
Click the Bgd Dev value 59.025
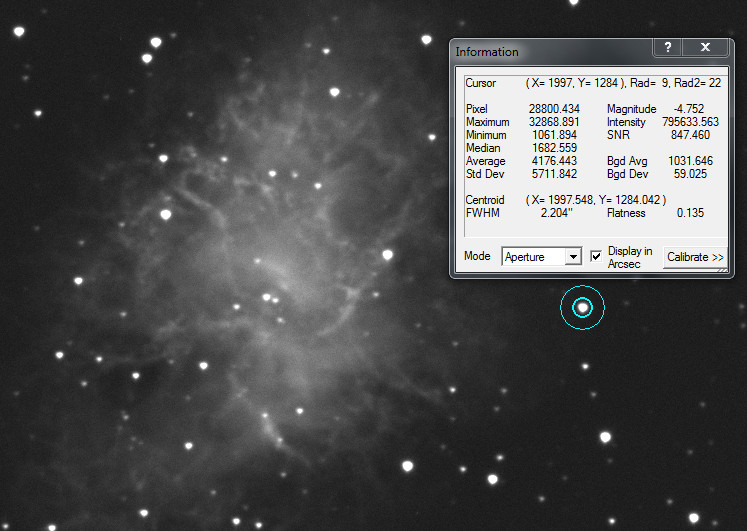click(x=690, y=174)
